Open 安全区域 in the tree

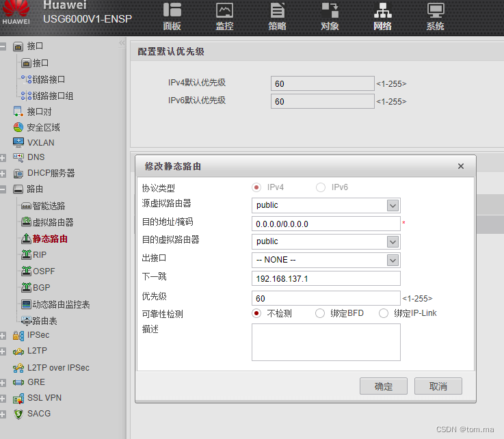(43, 128)
